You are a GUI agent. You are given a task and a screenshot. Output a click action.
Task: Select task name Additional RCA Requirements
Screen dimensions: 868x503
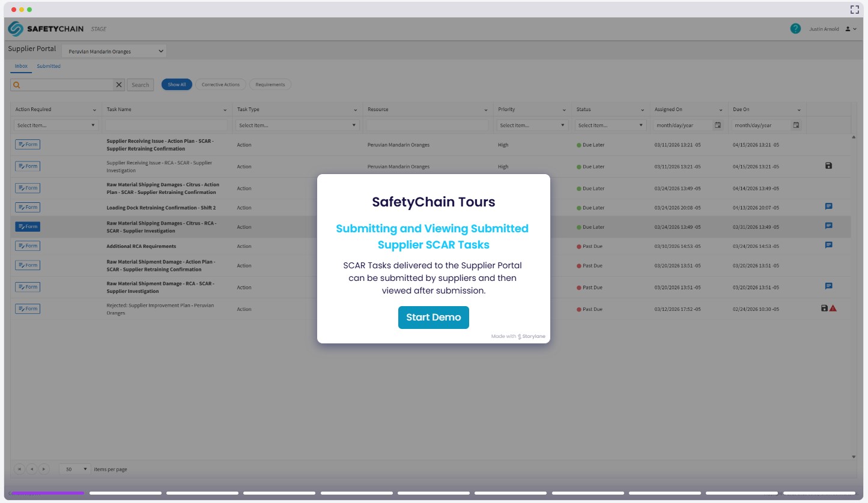tap(141, 246)
